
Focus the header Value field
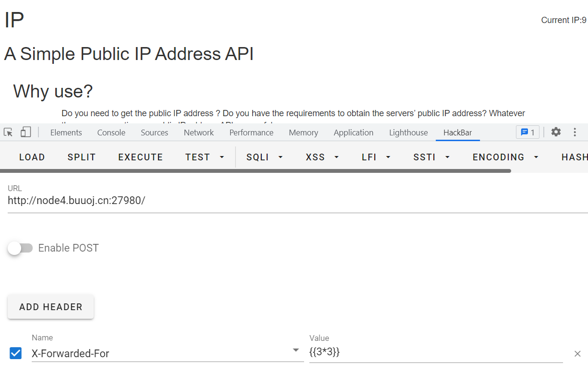(x=436, y=352)
